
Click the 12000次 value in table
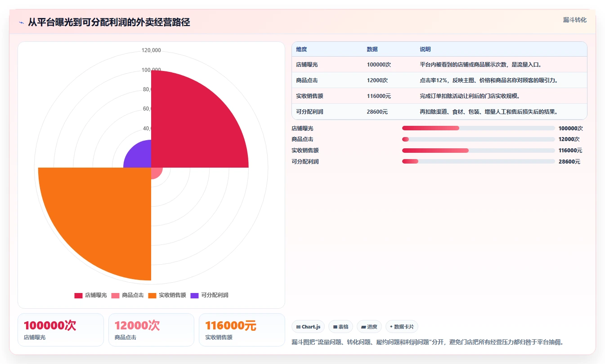[x=377, y=80]
